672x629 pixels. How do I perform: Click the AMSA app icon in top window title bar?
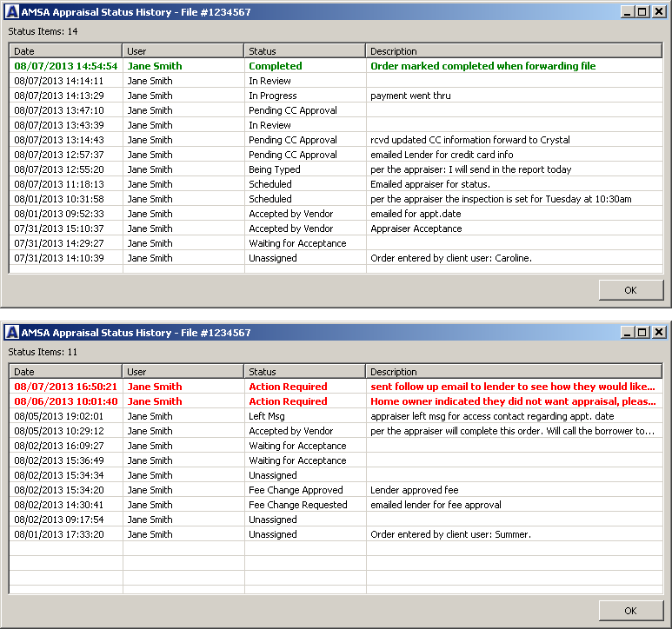(x=12, y=12)
